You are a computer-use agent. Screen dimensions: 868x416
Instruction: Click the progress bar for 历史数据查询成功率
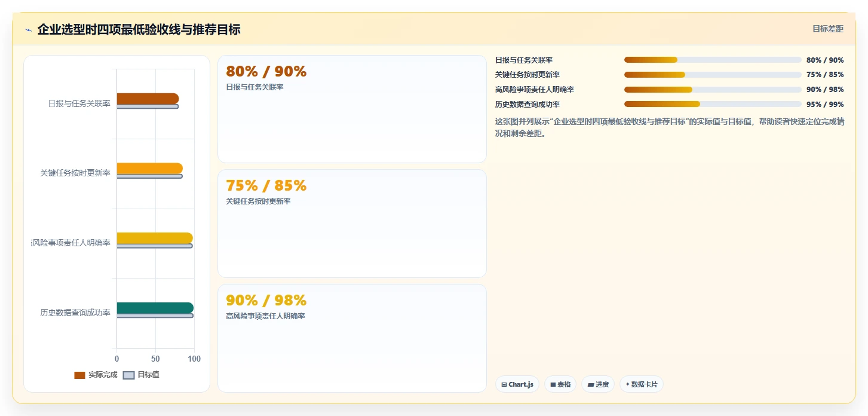click(713, 104)
